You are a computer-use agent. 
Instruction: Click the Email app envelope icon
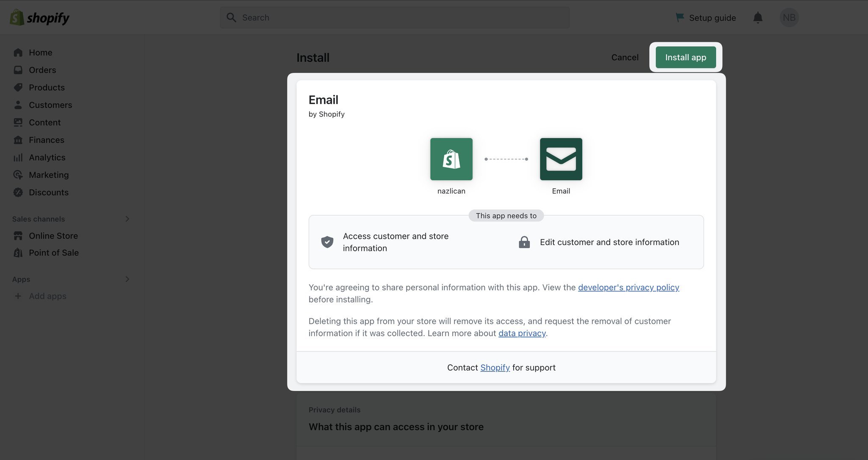561,159
